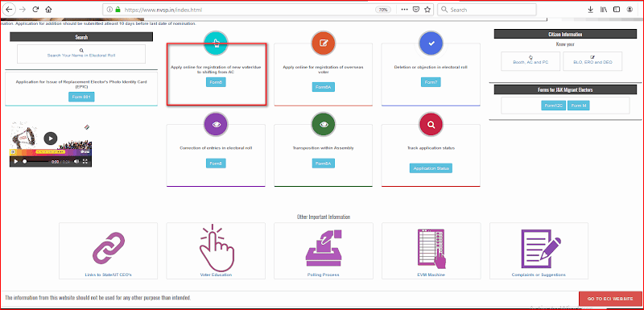Mute the video with the speaker icon
The height and width of the screenshot is (310, 644).
[76, 162]
